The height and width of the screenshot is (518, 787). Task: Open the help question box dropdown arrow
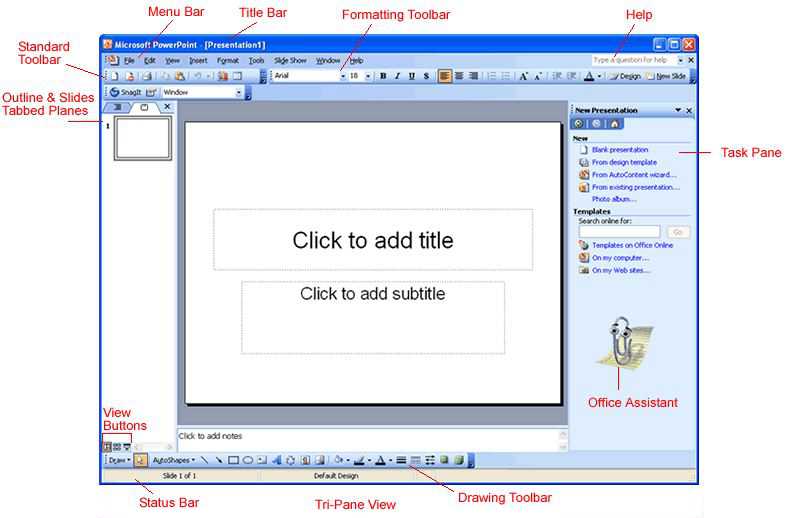click(681, 60)
